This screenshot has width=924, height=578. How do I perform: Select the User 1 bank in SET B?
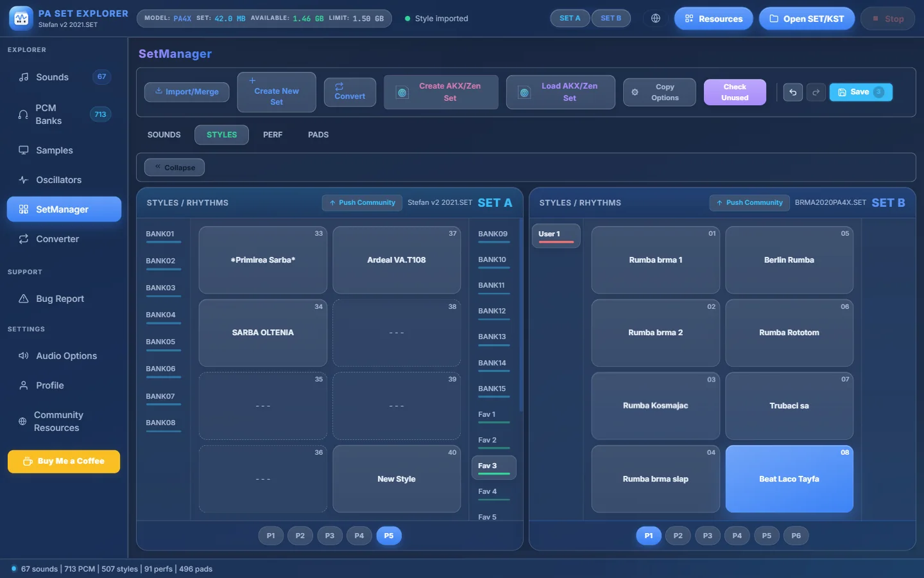pyautogui.click(x=556, y=236)
